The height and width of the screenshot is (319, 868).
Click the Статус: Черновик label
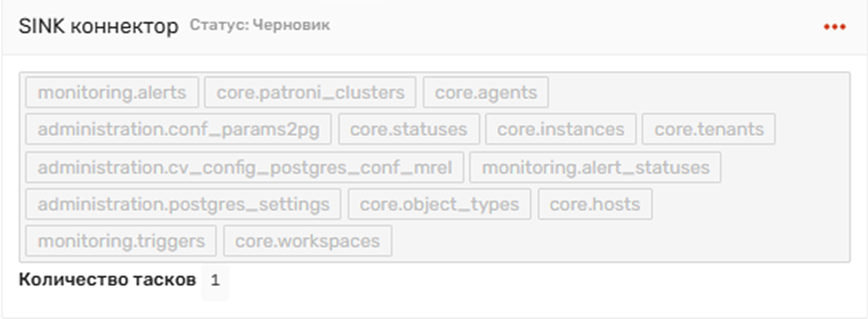click(x=260, y=25)
